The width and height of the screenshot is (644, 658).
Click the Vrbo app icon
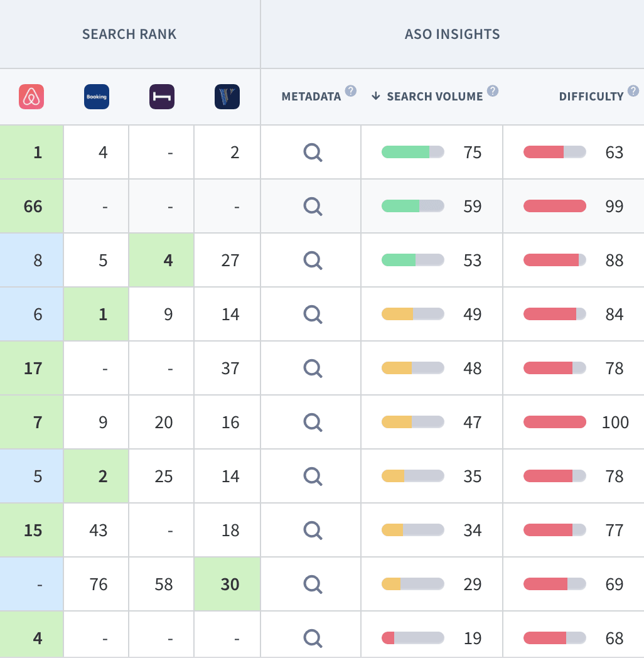(227, 96)
